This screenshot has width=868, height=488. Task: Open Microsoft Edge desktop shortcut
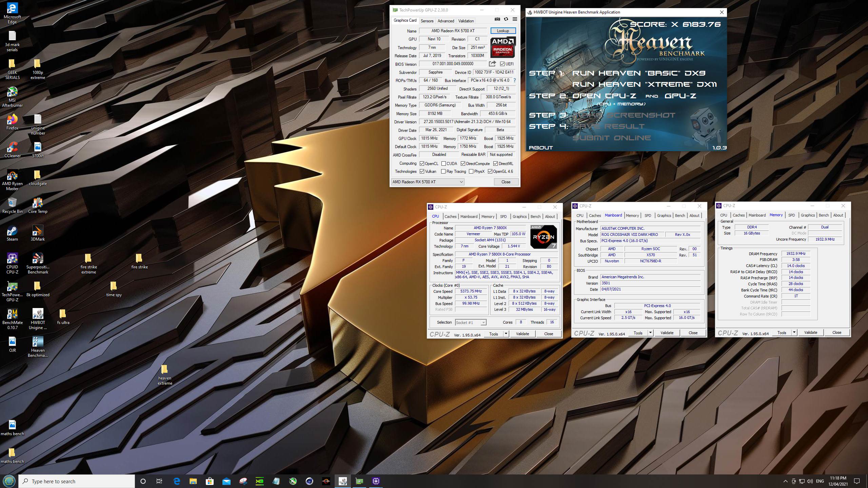(12, 14)
